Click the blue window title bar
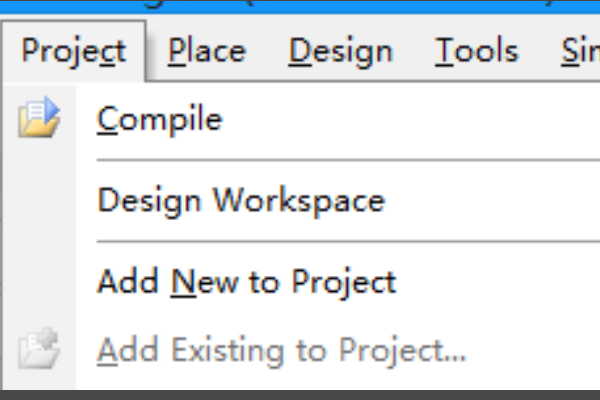 300,8
